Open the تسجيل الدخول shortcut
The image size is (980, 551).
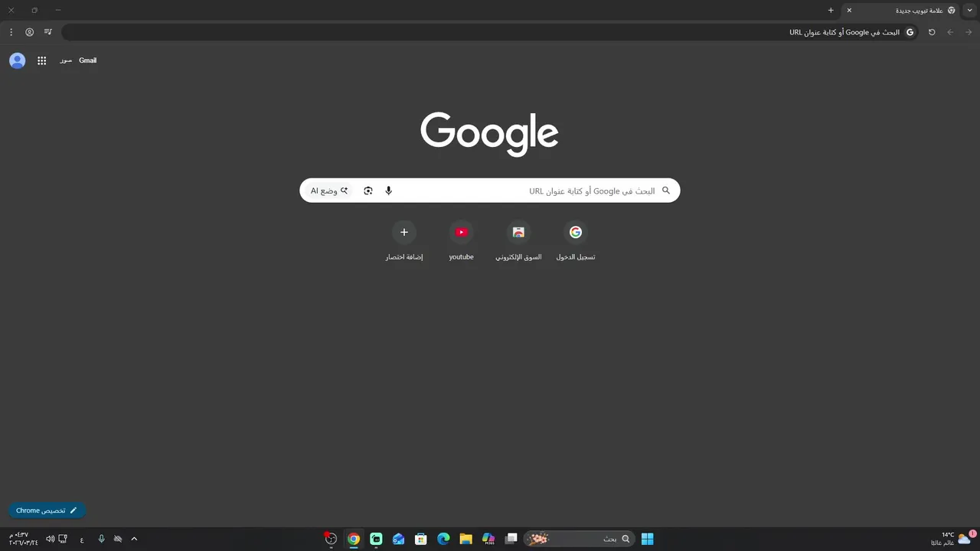tap(576, 240)
